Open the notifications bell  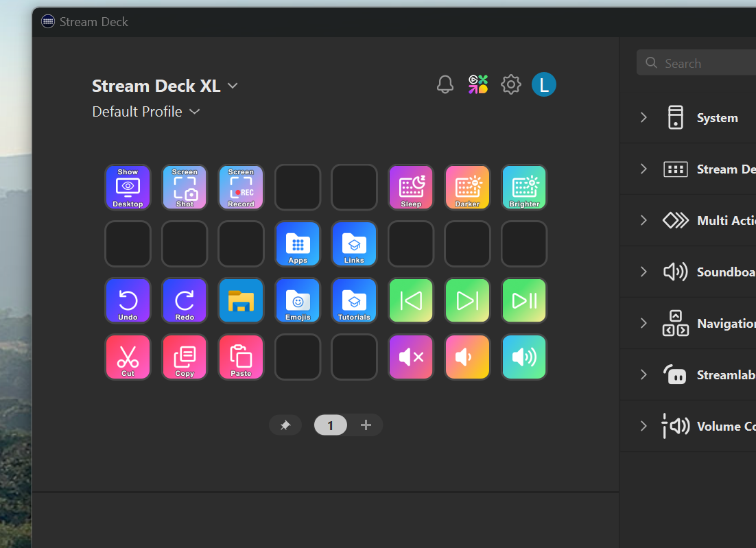(x=445, y=85)
